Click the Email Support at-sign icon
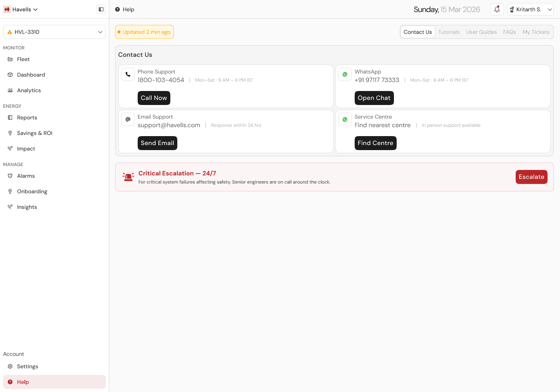560x392 pixels. pyautogui.click(x=128, y=119)
